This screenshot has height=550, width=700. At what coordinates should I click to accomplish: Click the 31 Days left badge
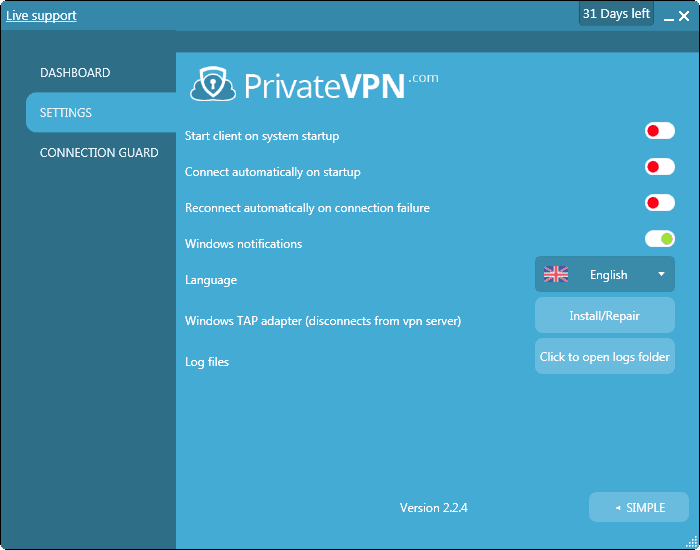click(x=616, y=14)
